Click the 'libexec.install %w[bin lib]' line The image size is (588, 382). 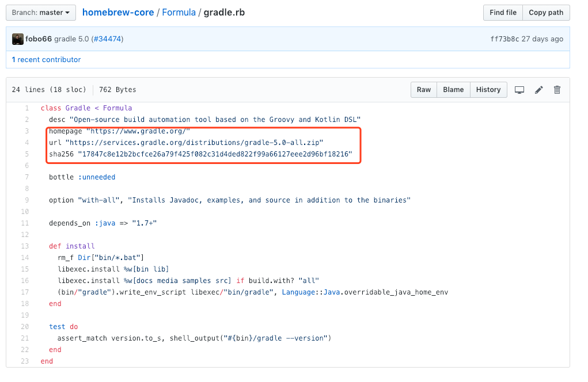point(113,269)
